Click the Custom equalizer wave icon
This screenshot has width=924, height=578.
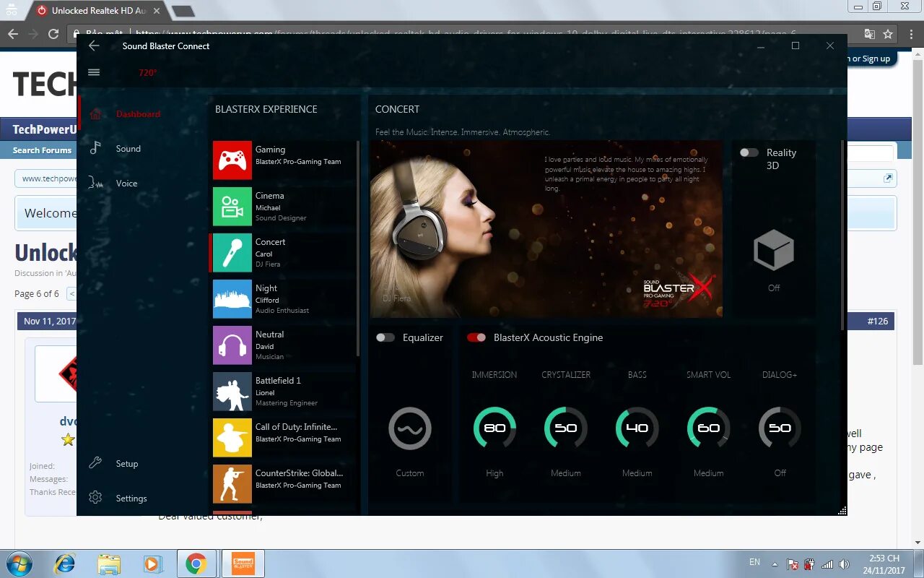tap(410, 428)
